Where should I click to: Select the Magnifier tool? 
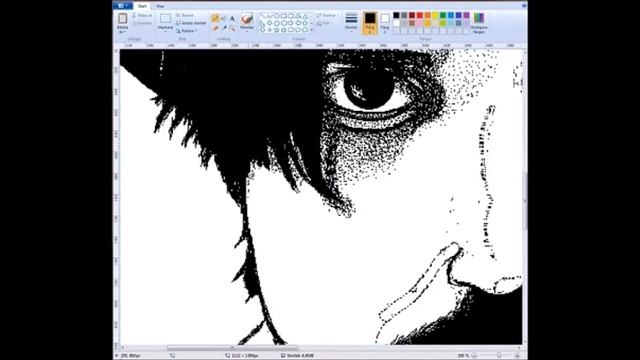[232, 28]
